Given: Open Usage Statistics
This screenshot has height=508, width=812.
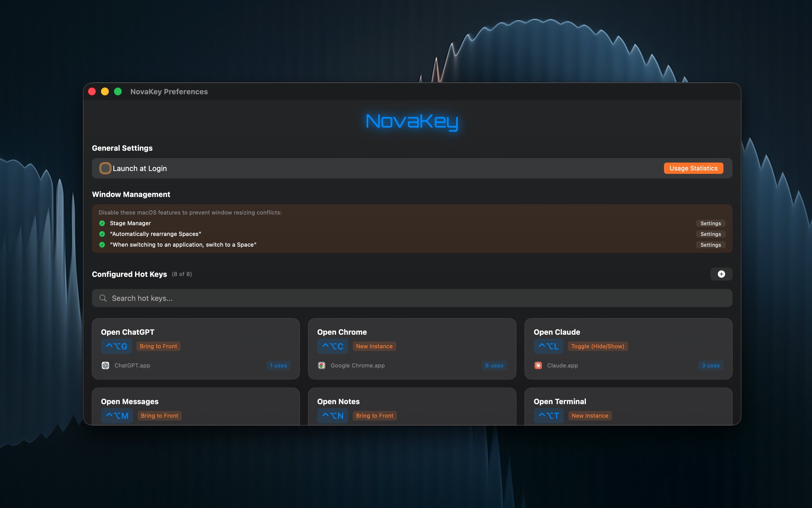Looking at the screenshot, I should click(x=693, y=168).
